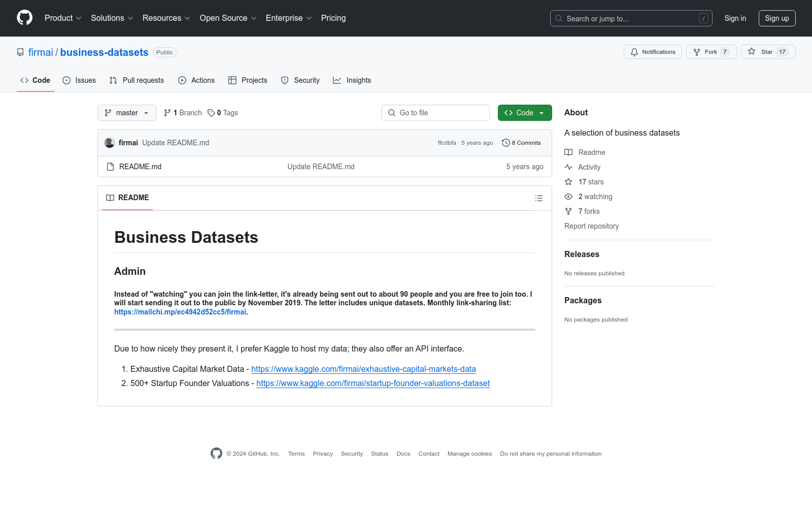Screen dimensions: 812x508
Task: Open the green Code dropdown
Action: [x=525, y=113]
